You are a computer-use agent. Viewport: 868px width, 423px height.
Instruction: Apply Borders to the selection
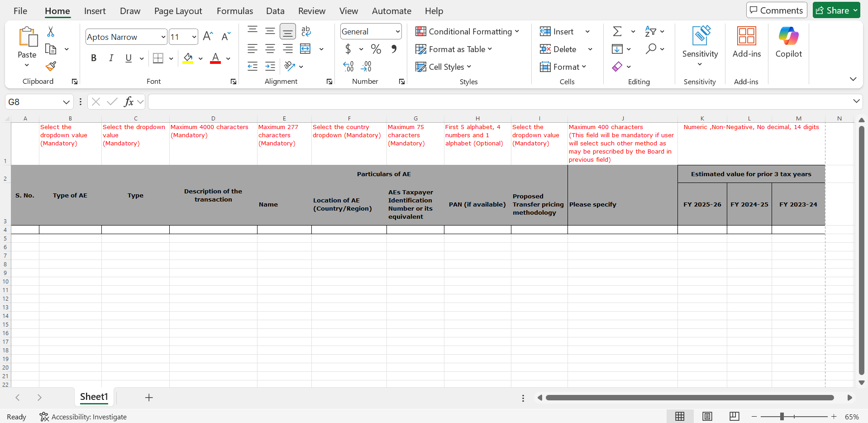pos(158,58)
